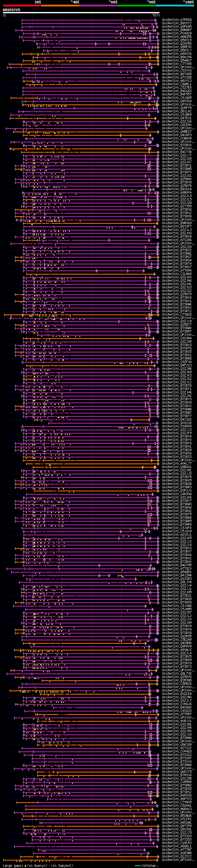
Task: Select the UniRef100_B4G9Q0 label
Action: pos(177,707)
